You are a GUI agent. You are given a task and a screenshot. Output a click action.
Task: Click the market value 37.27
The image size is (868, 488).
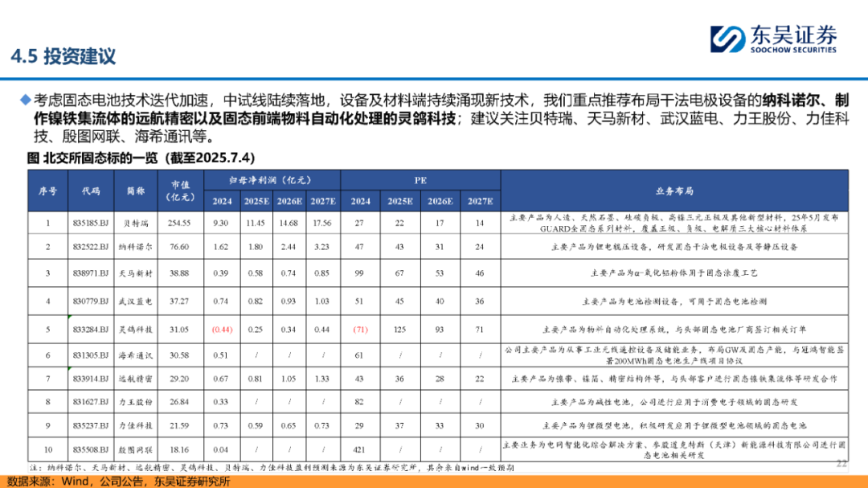coord(179,301)
